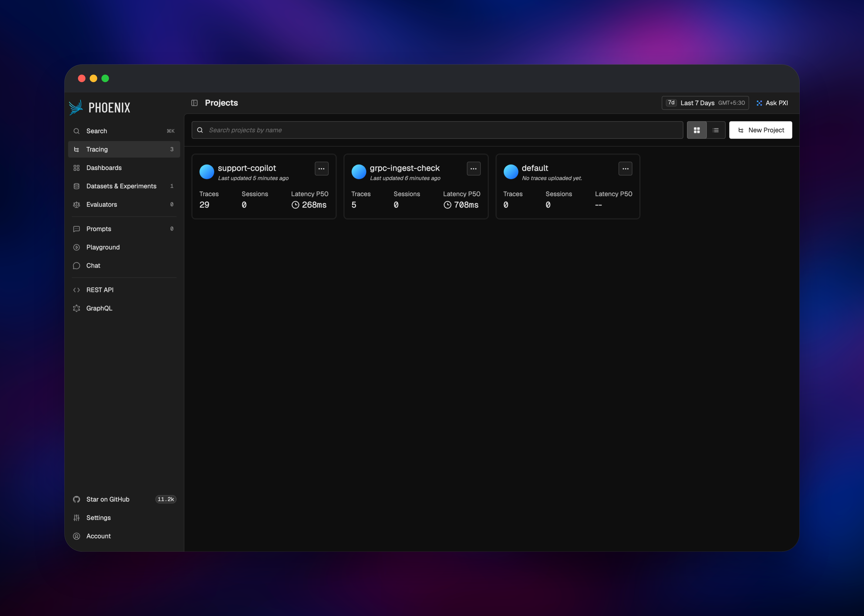Click the support-copilot project color circle
Screen dimensions: 864x616
pyautogui.click(x=207, y=172)
